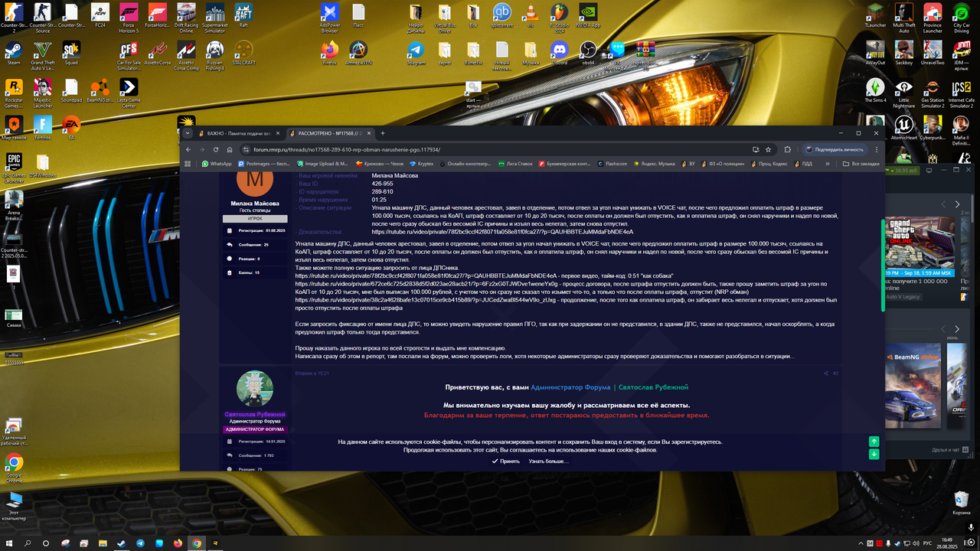
Task: Open the Recycle Bin (Корзина)
Action: pyautogui.click(x=961, y=502)
